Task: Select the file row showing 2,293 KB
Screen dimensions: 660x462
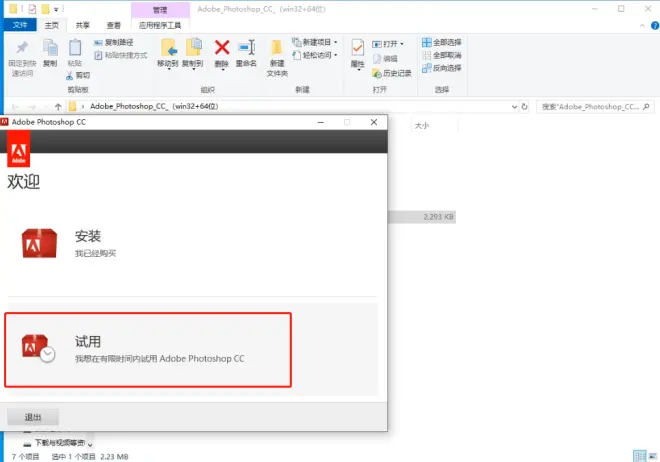Action: click(x=422, y=217)
